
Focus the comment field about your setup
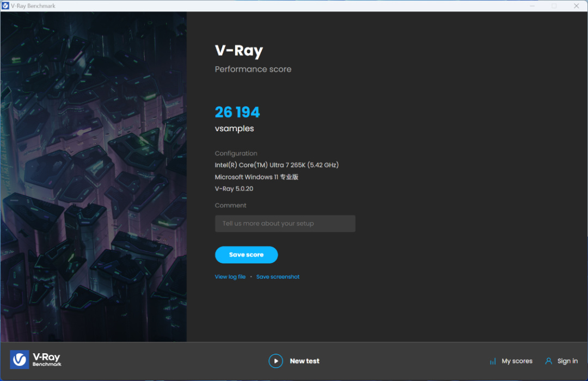click(x=285, y=224)
